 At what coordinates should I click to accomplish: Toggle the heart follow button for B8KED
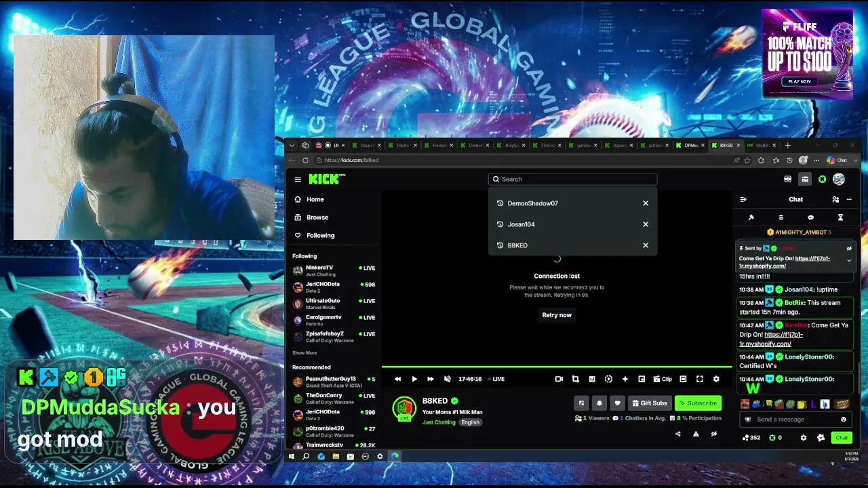pyautogui.click(x=617, y=403)
